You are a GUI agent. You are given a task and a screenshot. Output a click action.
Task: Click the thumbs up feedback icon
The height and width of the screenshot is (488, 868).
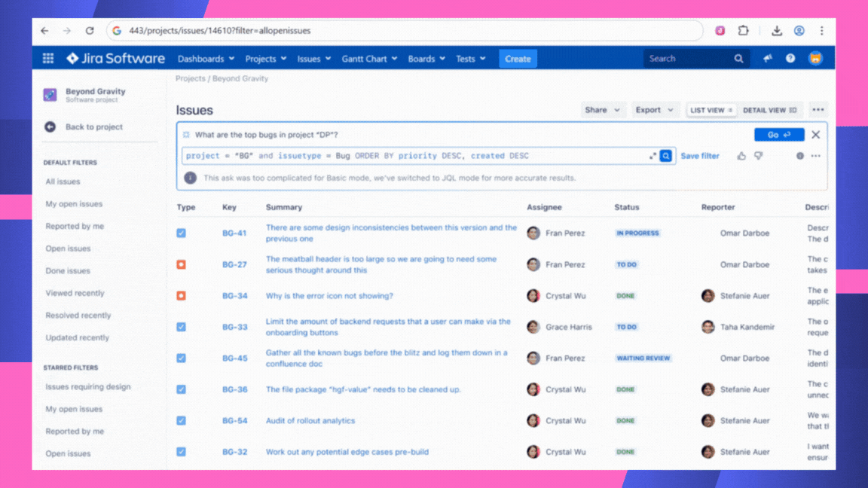tap(741, 156)
